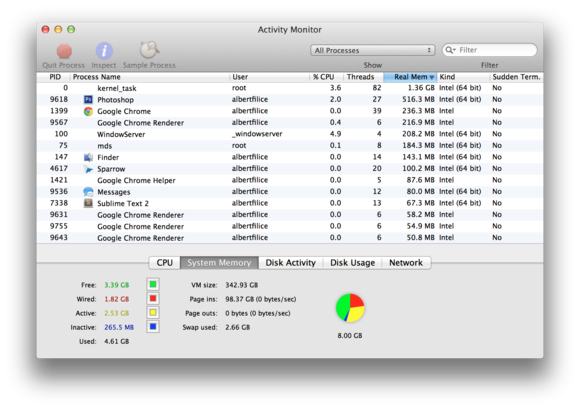Toggle sort arrow on Real Mem column
This screenshot has width=580, height=409.
(x=431, y=77)
